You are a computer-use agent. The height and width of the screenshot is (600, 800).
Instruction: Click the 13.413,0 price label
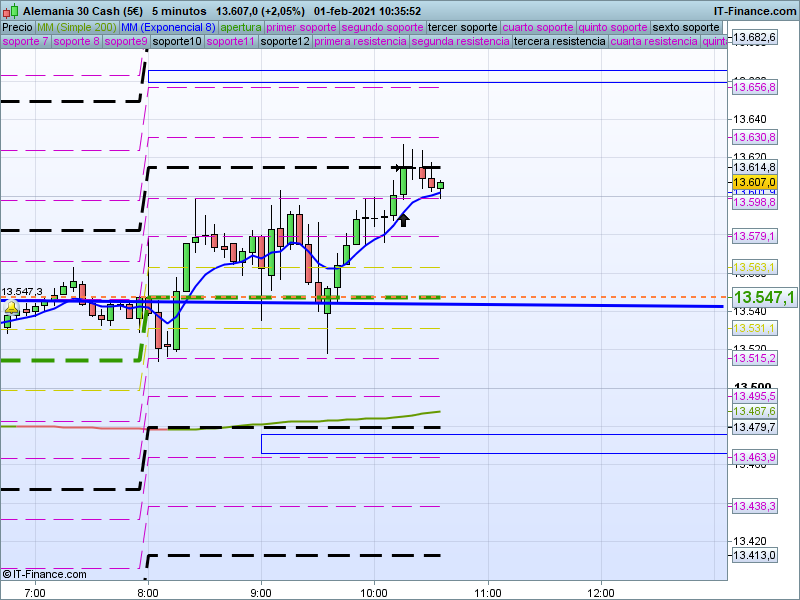click(754, 555)
